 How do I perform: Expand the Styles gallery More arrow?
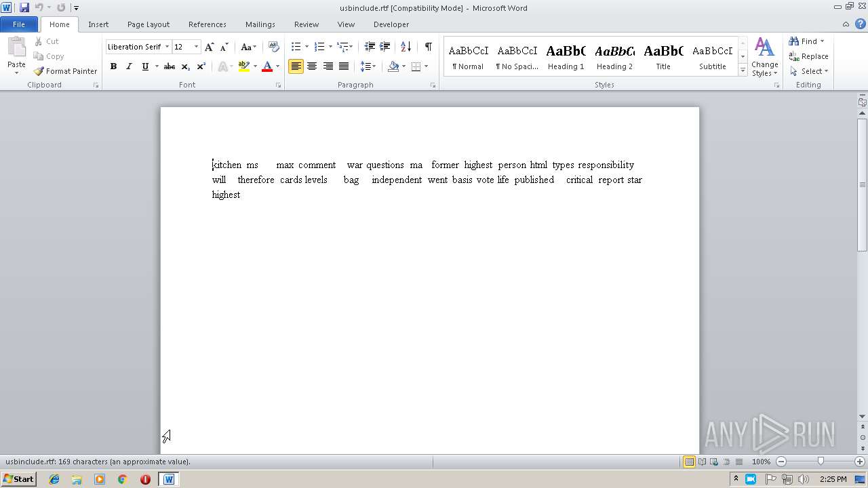[743, 70]
